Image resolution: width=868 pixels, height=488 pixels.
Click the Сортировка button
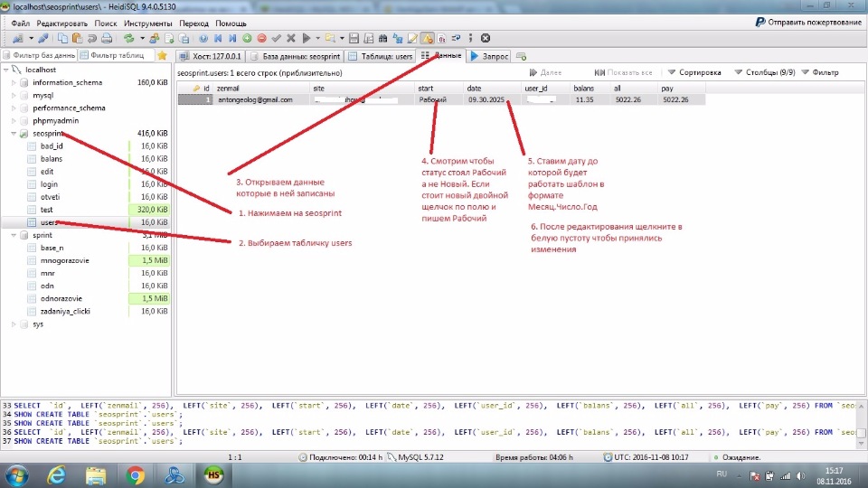tap(694, 72)
